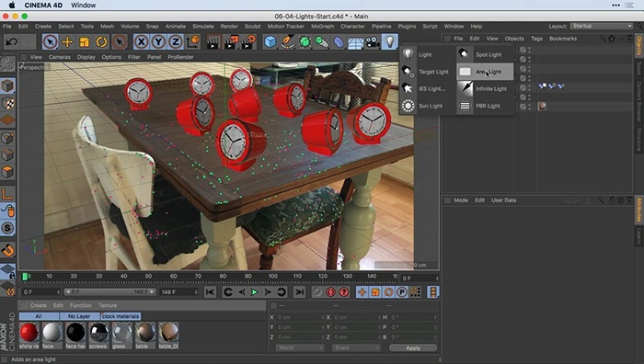Screen dimensions: 644x364
Task: Add a Camera object
Action: [x=373, y=42]
